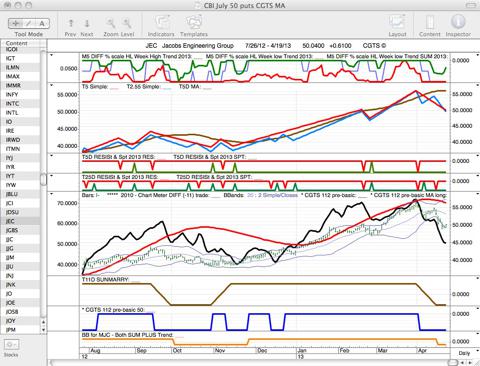Expand the M5 DIFF panel disclosure triangle
The height and width of the screenshot is (366, 480).
[51, 55]
